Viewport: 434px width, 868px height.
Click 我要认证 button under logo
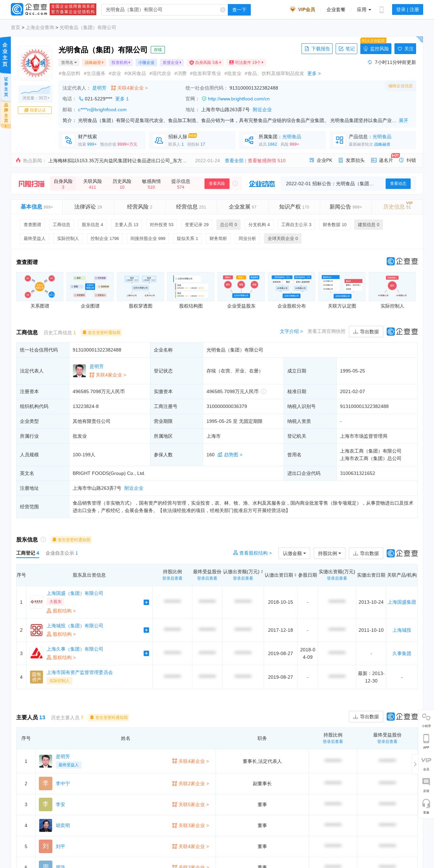[35, 110]
